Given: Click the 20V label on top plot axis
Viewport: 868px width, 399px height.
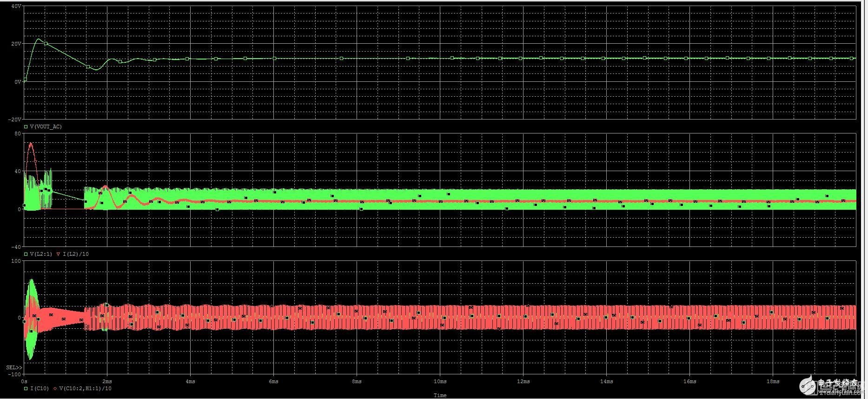Looking at the screenshot, I should click(x=15, y=44).
